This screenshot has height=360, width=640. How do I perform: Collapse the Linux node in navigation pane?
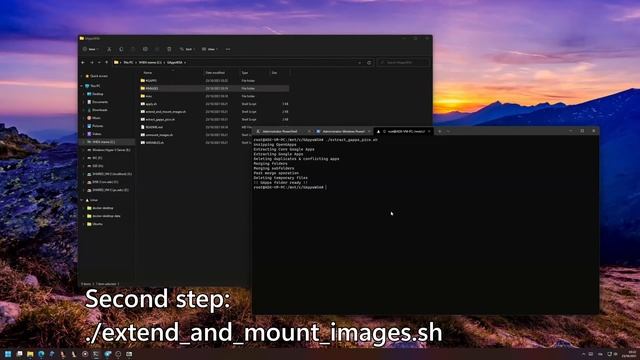coord(82,200)
